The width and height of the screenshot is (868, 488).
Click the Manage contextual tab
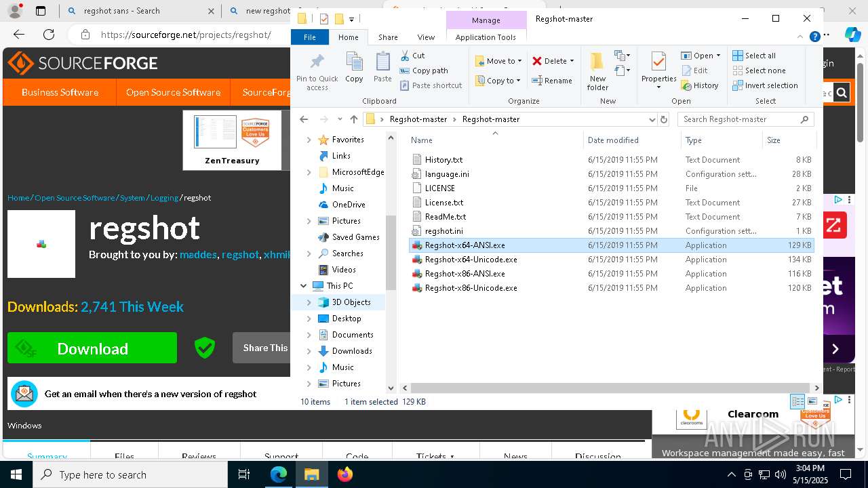click(486, 20)
